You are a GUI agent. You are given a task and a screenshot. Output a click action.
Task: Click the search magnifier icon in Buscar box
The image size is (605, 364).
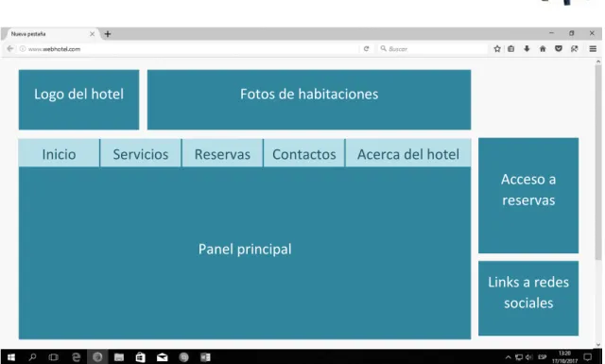pos(383,48)
